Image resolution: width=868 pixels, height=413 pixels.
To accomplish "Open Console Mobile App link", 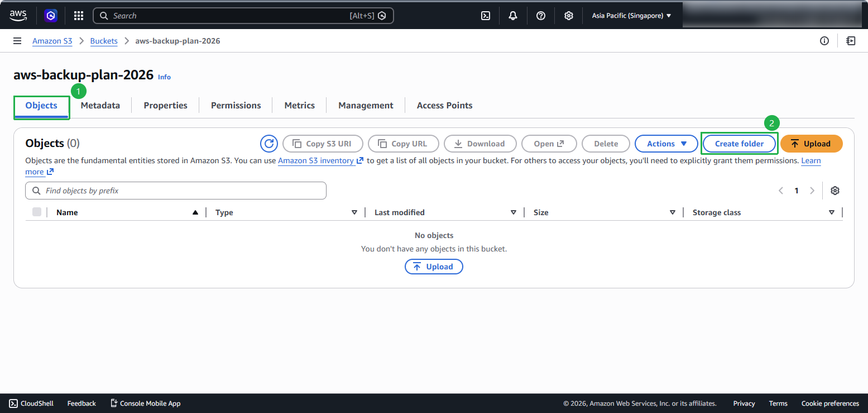I will [145, 403].
